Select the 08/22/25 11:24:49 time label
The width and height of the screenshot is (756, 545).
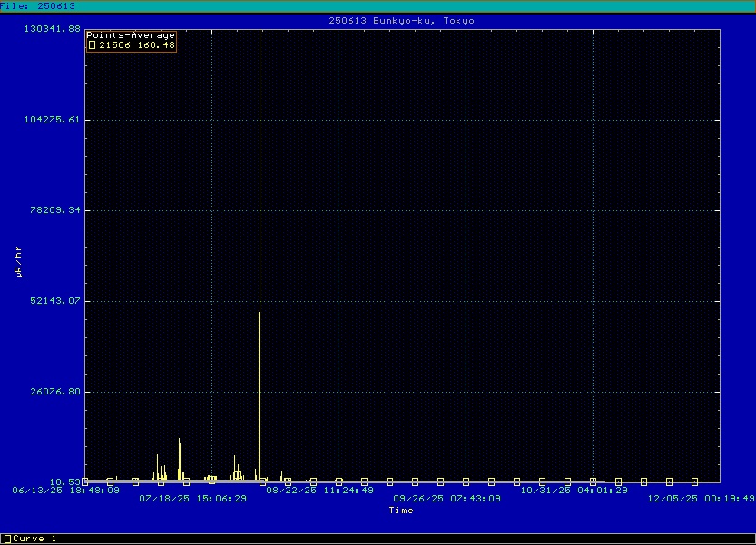[319, 490]
